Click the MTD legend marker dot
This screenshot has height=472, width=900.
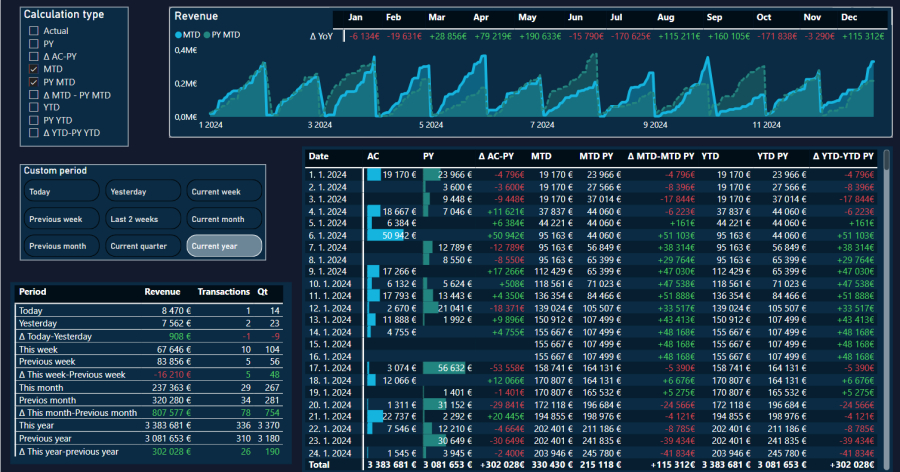178,35
